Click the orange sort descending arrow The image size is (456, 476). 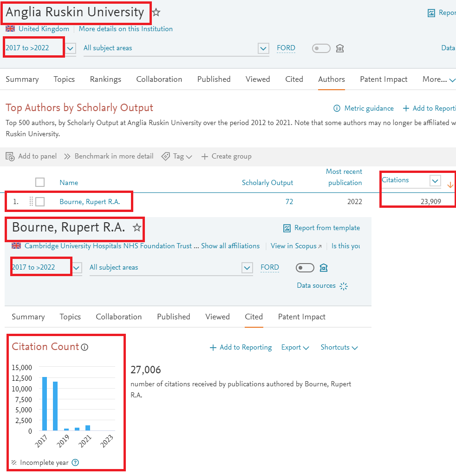click(450, 185)
